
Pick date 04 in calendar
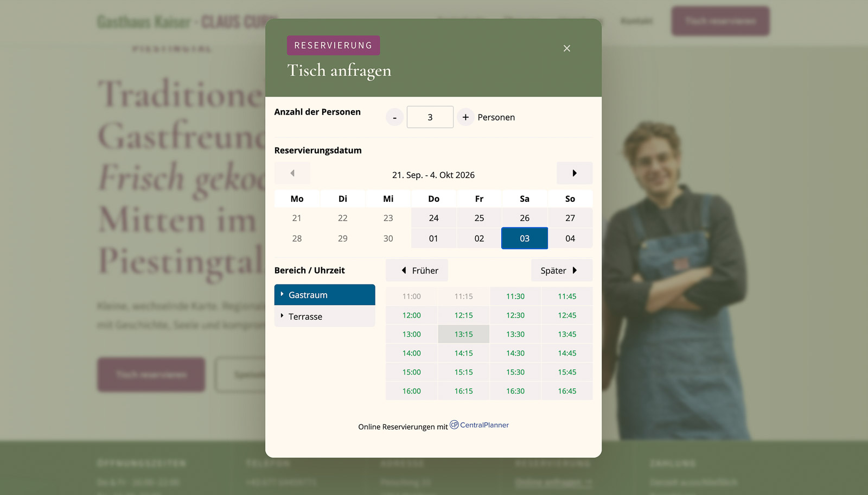coord(570,238)
